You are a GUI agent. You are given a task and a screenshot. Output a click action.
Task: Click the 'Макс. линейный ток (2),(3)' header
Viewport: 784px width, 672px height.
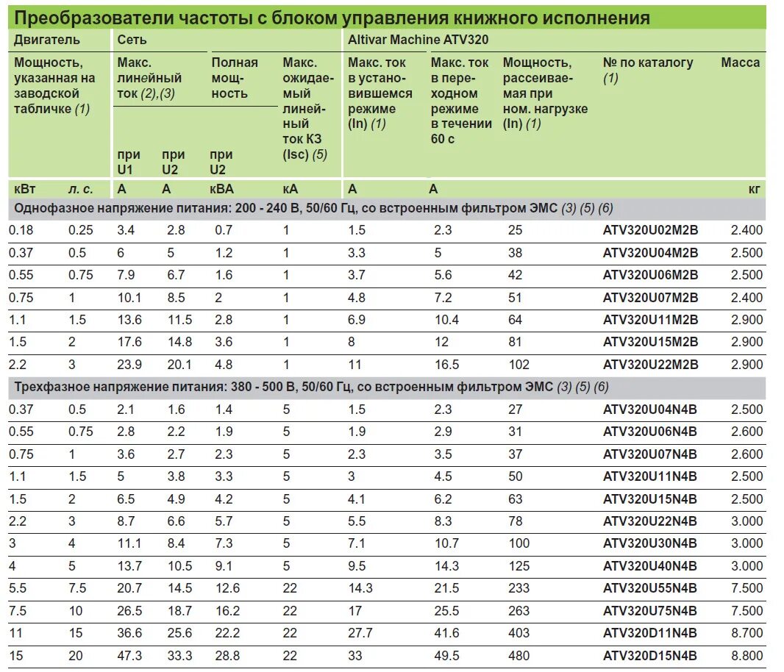pyautogui.click(x=149, y=78)
